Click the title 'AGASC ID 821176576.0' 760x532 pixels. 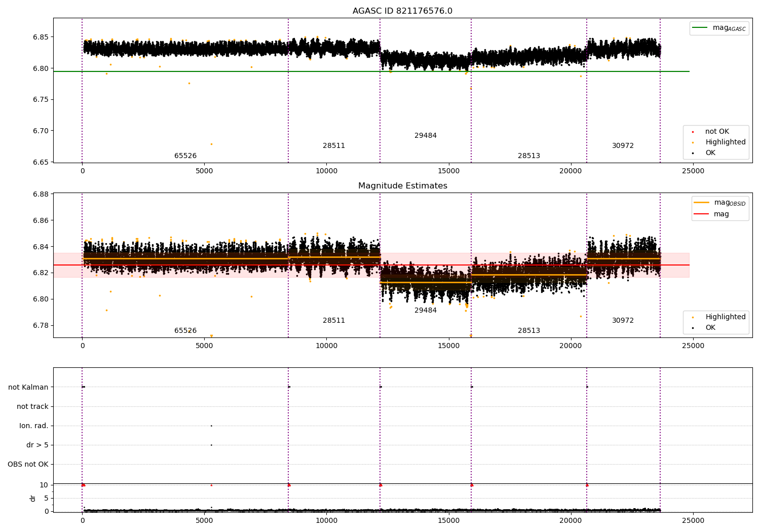(x=402, y=11)
